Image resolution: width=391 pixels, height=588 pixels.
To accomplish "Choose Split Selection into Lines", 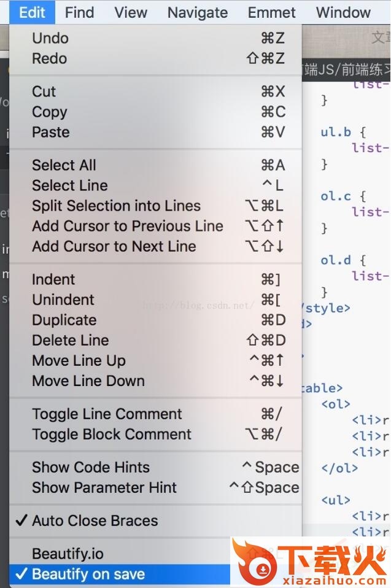I will pyautogui.click(x=116, y=206).
